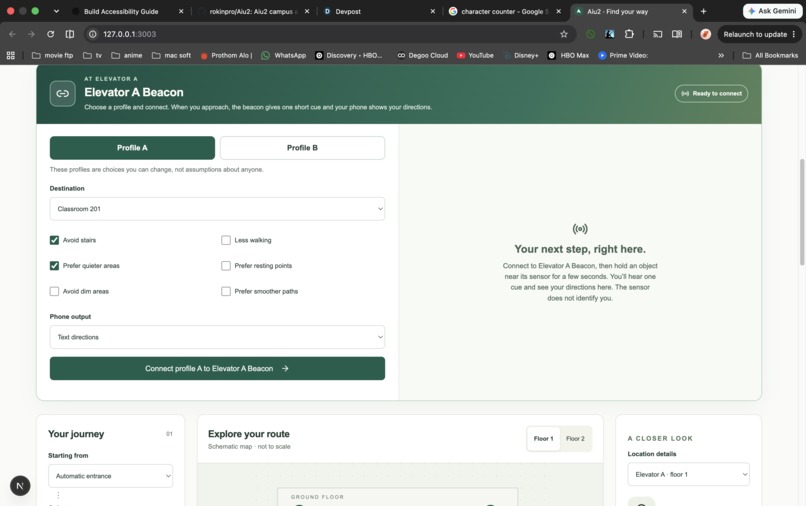Viewport: 806px width, 506px height.
Task: Click Connect profile A to Elevator A Beacon
Action: point(217,369)
